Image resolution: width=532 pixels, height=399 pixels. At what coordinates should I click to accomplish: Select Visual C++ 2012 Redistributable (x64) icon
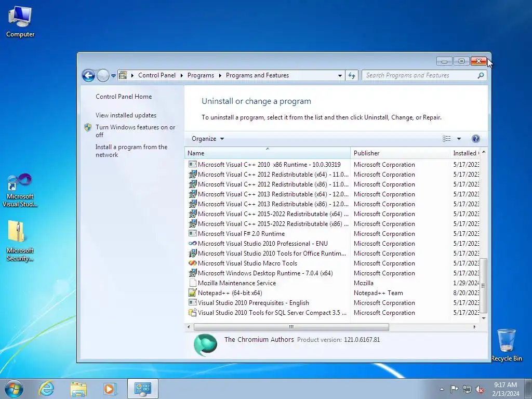192,175
